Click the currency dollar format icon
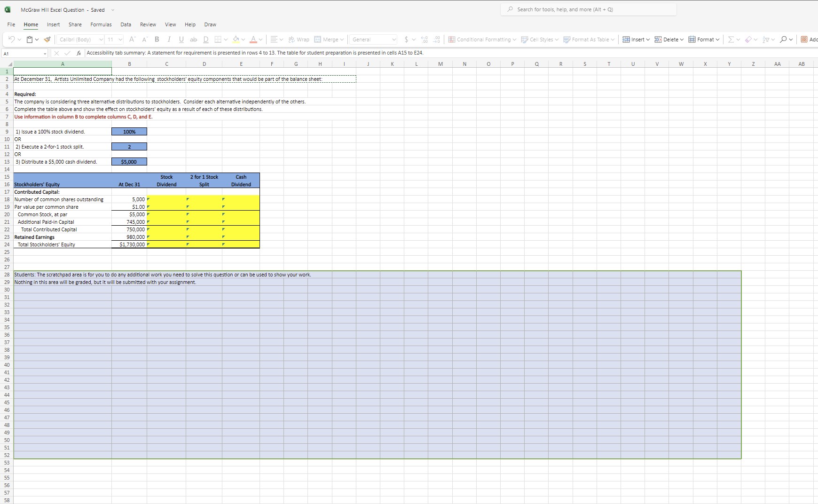This screenshot has width=818, height=504. click(x=407, y=39)
